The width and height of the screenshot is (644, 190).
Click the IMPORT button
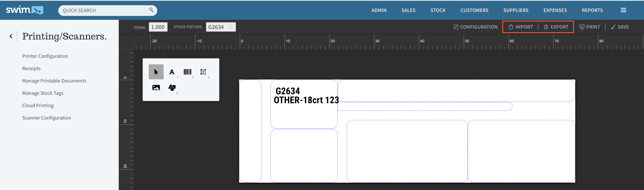[x=521, y=27]
